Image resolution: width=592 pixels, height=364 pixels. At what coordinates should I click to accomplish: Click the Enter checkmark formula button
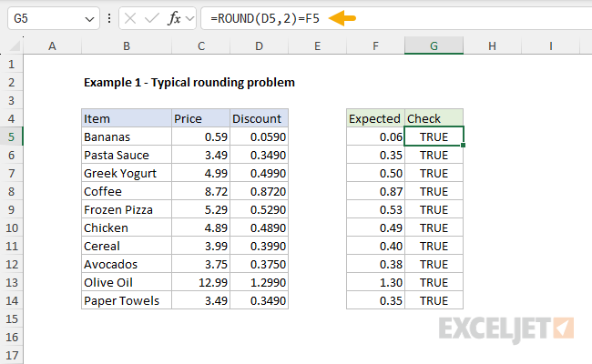pos(152,18)
